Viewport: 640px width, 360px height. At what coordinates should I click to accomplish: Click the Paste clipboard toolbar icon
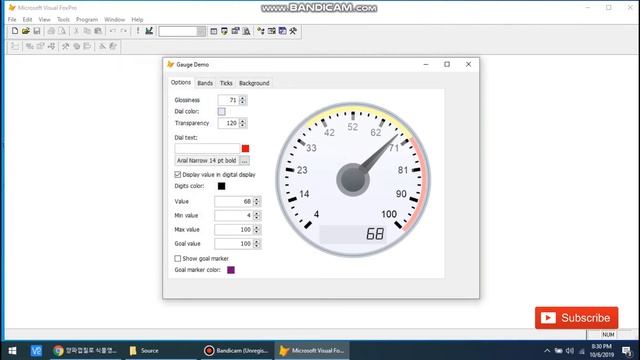point(98,31)
